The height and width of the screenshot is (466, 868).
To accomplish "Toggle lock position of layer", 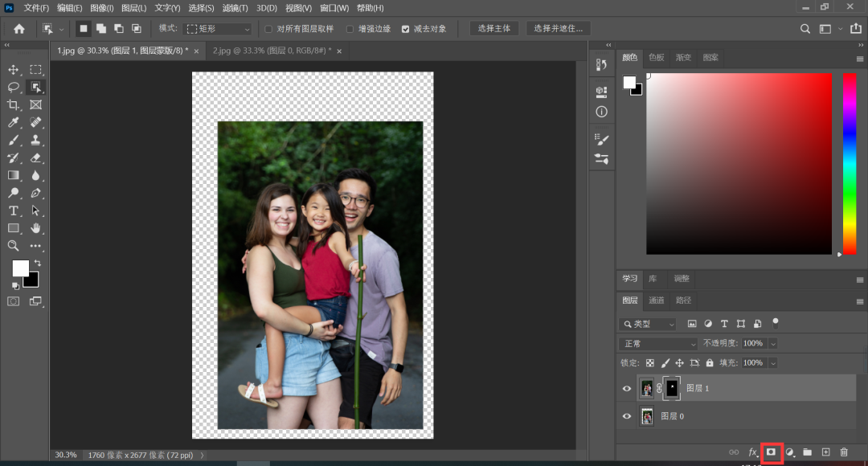I will 679,363.
